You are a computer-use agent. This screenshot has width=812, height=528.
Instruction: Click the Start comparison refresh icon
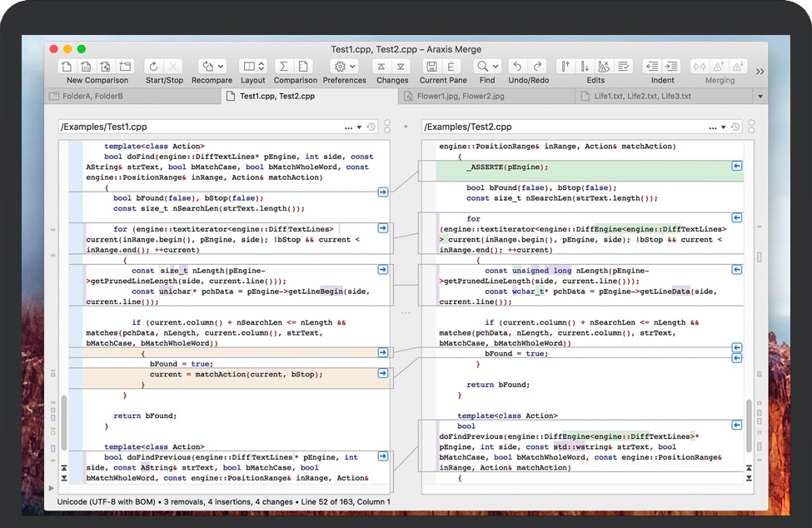tap(153, 67)
